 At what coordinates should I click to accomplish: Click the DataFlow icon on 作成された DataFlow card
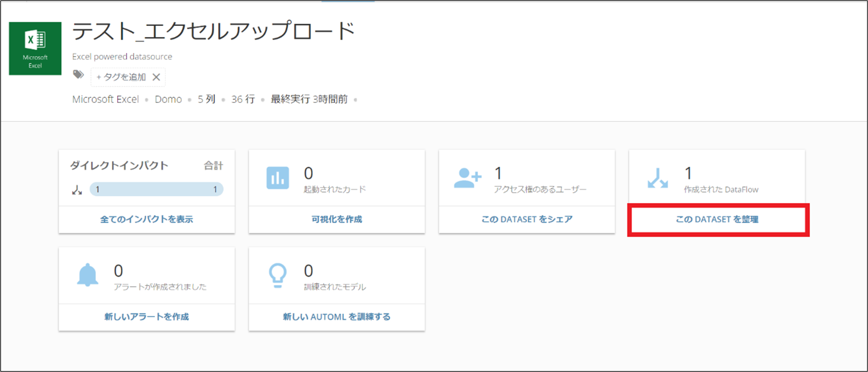pos(657,178)
